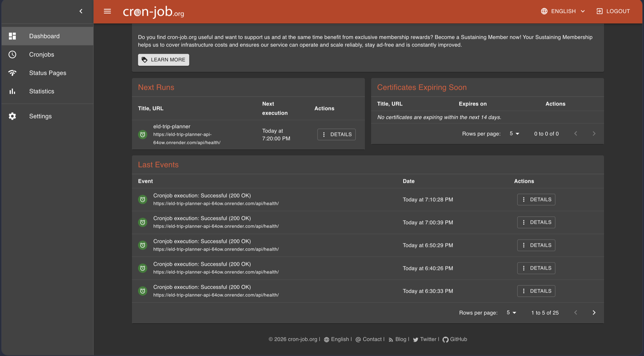The image size is (644, 356).
Task: Click the "Certificates Expiring Soon" heading
Action: coord(422,87)
